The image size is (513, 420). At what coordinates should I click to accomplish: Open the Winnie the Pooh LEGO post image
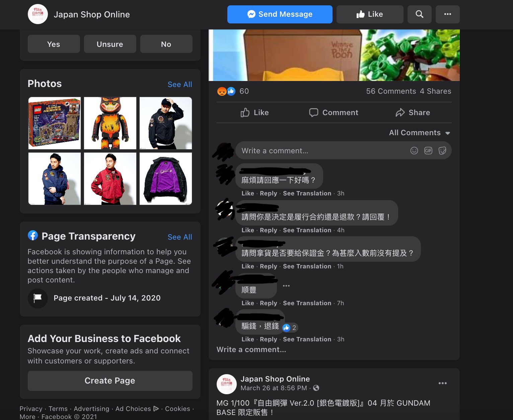click(x=334, y=55)
